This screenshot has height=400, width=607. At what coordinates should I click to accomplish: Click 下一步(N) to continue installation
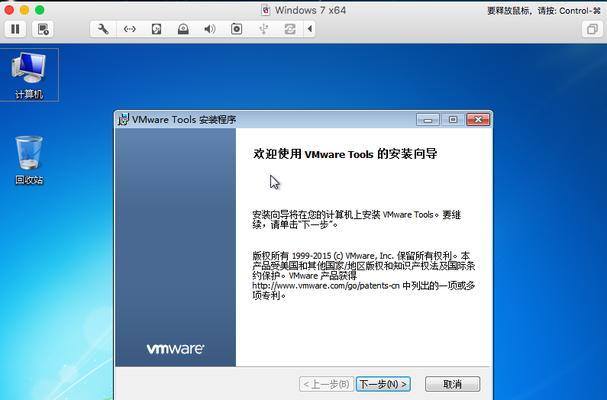(383, 384)
